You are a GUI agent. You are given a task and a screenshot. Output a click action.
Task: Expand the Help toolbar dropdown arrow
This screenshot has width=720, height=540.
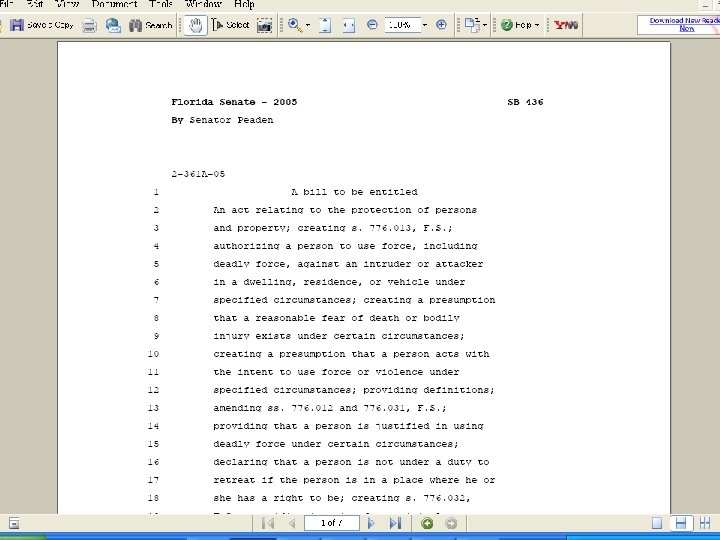click(x=537, y=25)
